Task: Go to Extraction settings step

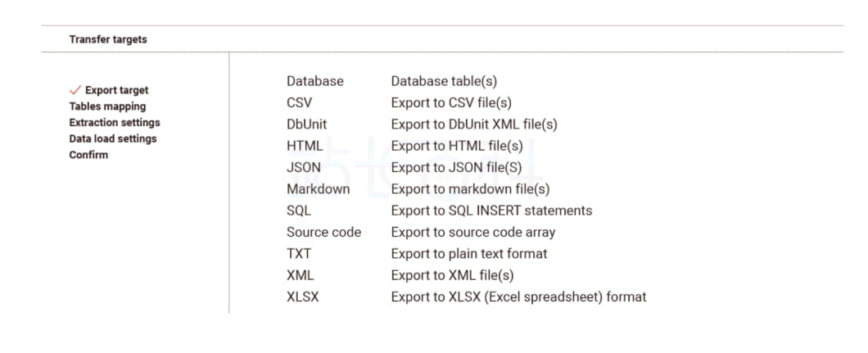Action: [x=115, y=122]
